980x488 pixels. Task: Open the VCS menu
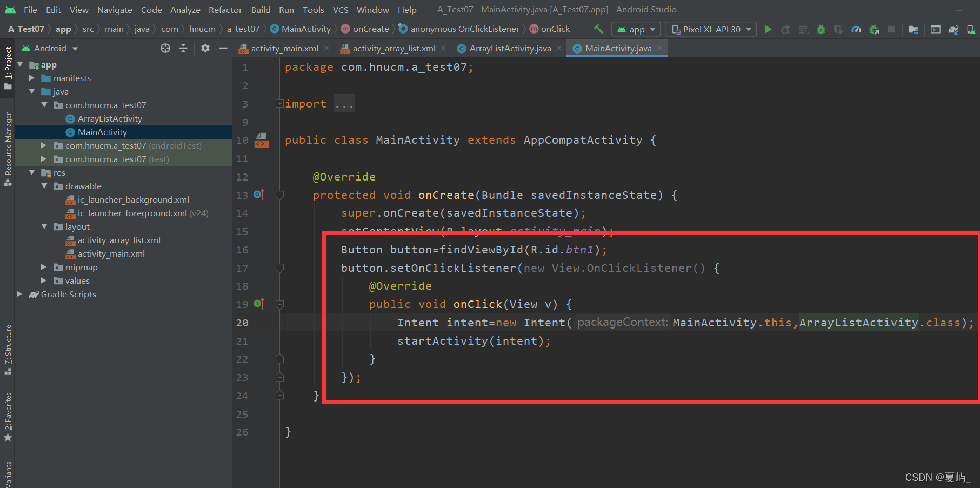coord(341,10)
